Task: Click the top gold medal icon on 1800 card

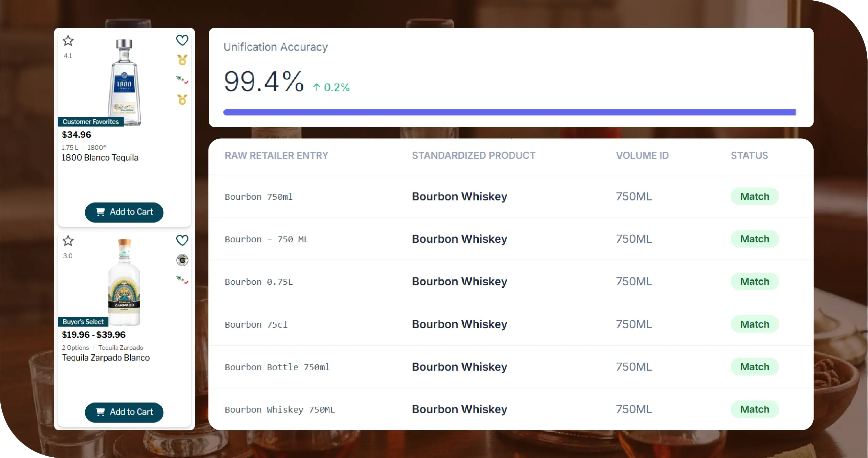Action: click(x=183, y=60)
